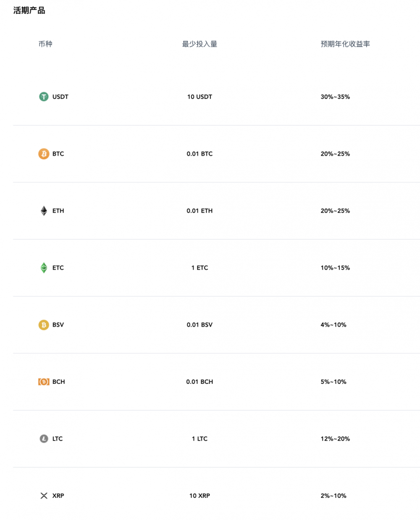This screenshot has height=520, width=420.
Task: Click the green ETC coin icon
Action: click(44, 268)
